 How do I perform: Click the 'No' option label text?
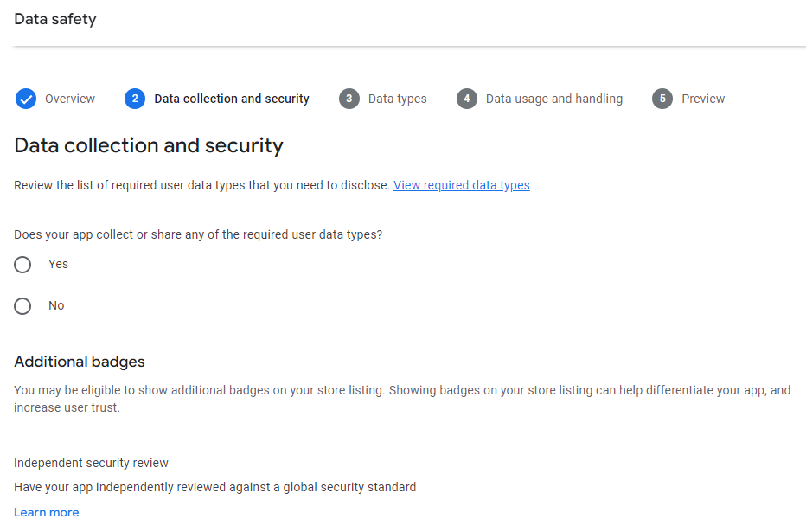pos(56,305)
